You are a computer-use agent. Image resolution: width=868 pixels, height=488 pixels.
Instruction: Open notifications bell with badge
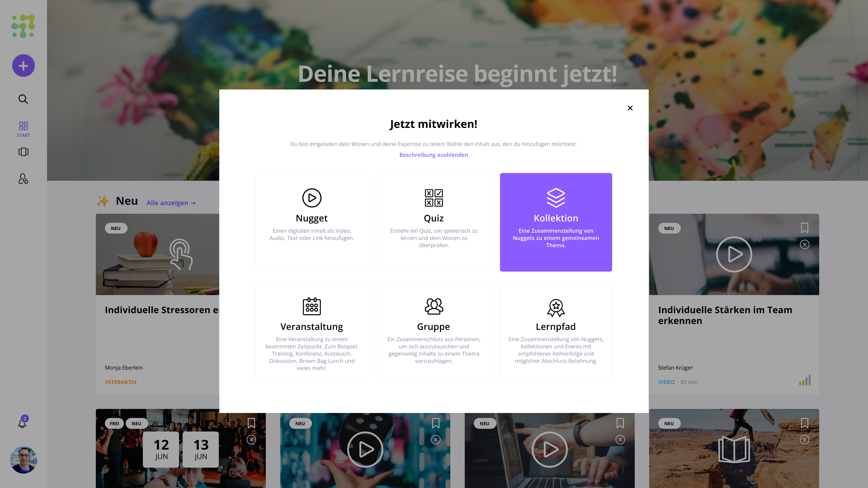click(23, 422)
